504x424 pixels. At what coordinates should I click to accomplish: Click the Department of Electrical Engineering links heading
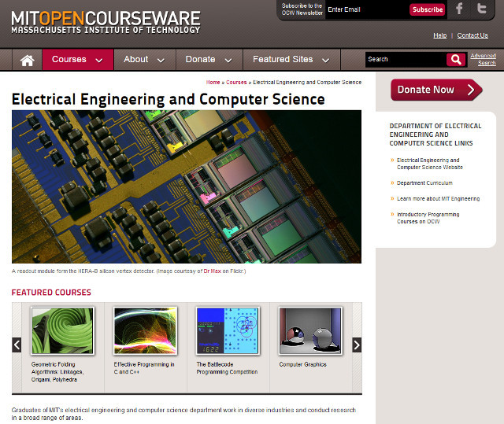435,135
